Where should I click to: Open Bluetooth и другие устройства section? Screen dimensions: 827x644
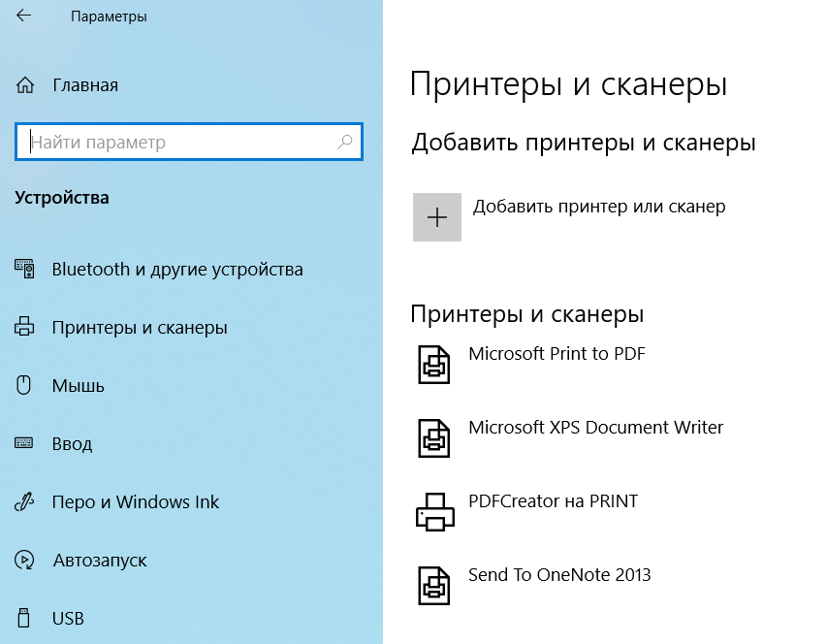(x=177, y=270)
